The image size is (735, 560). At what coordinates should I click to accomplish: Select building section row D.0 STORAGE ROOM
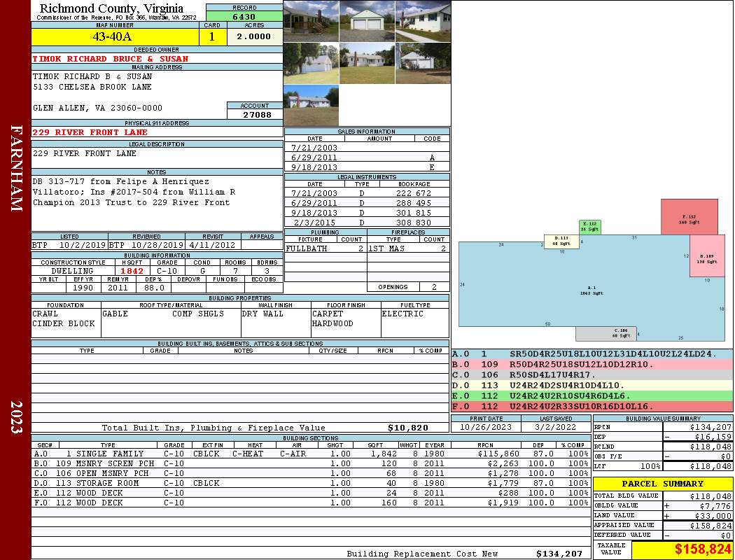click(x=311, y=483)
